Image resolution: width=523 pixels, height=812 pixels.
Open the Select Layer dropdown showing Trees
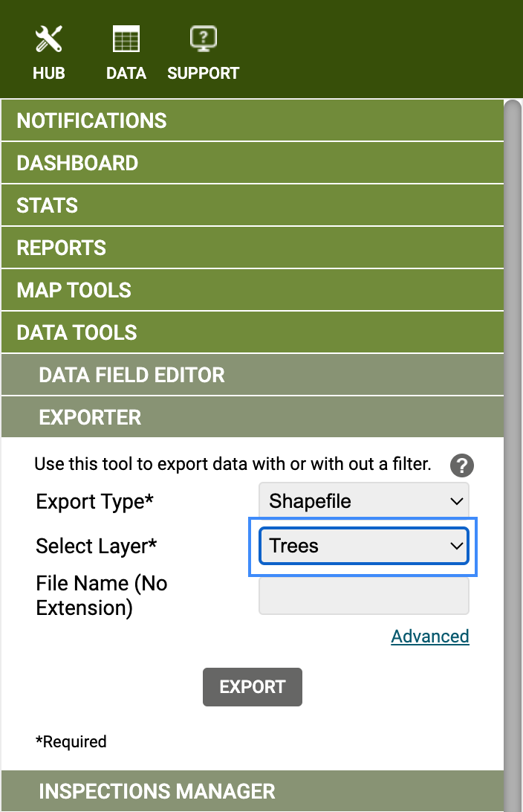(x=363, y=546)
